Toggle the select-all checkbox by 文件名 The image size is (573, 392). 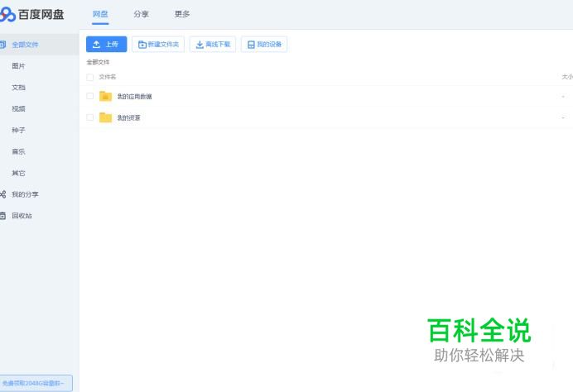[90, 77]
